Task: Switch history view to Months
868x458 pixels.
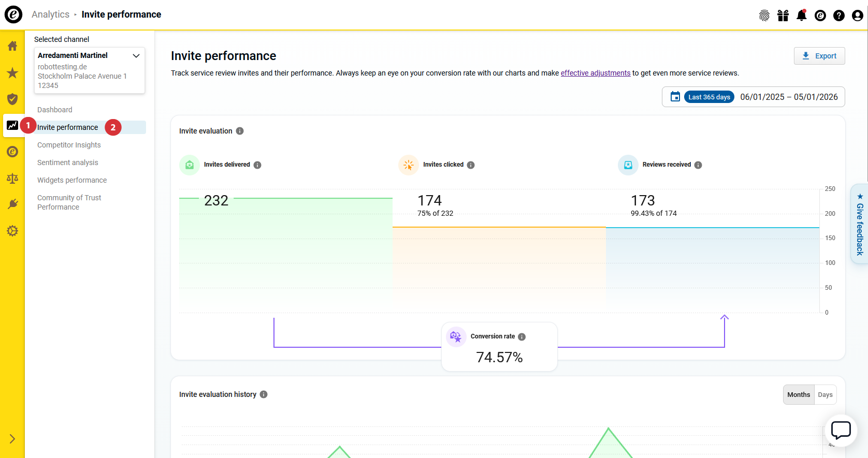Action: (798, 394)
